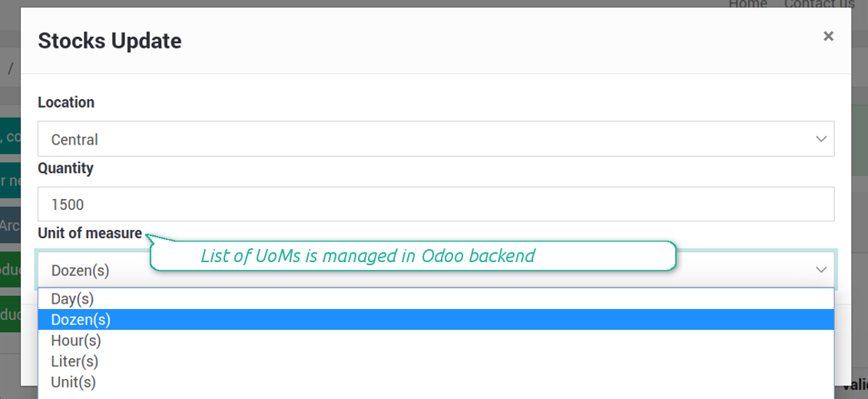868x399 pixels.
Task: Click the Stocks Update dialog title
Action: coord(110,41)
